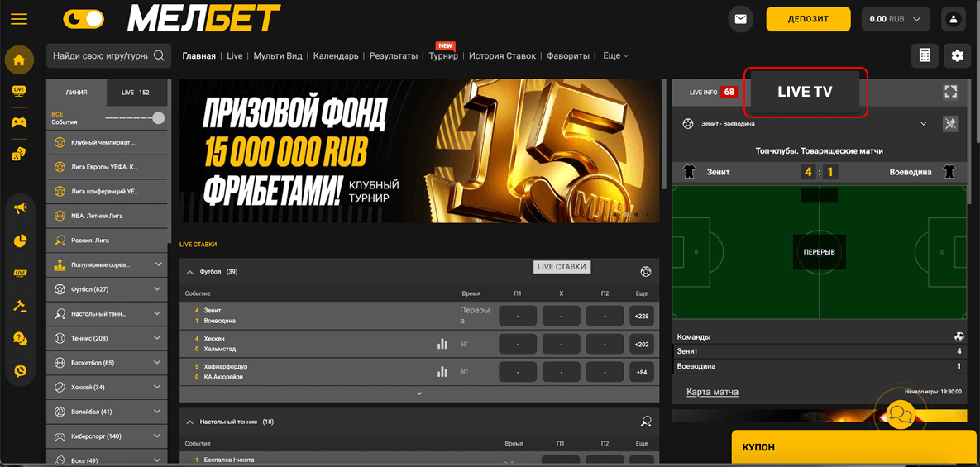The height and width of the screenshot is (467, 980).
Task: Open the gamepad icon in sidebar
Action: [18, 122]
